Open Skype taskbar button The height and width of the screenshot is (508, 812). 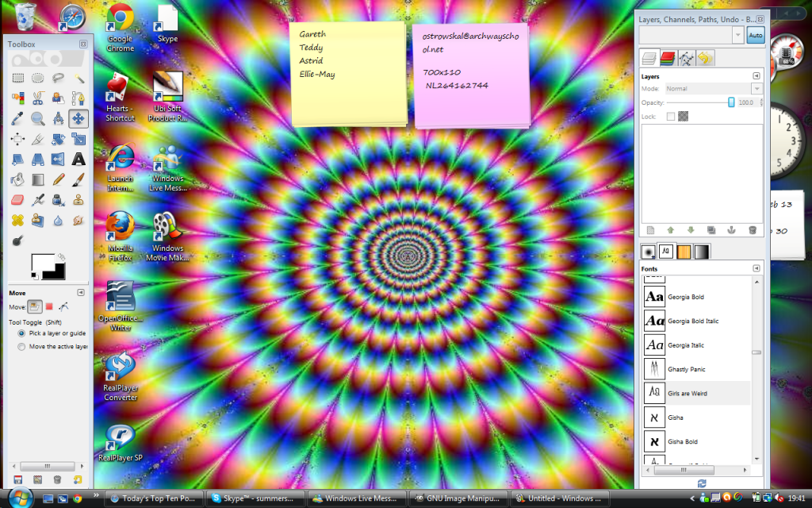[256, 498]
